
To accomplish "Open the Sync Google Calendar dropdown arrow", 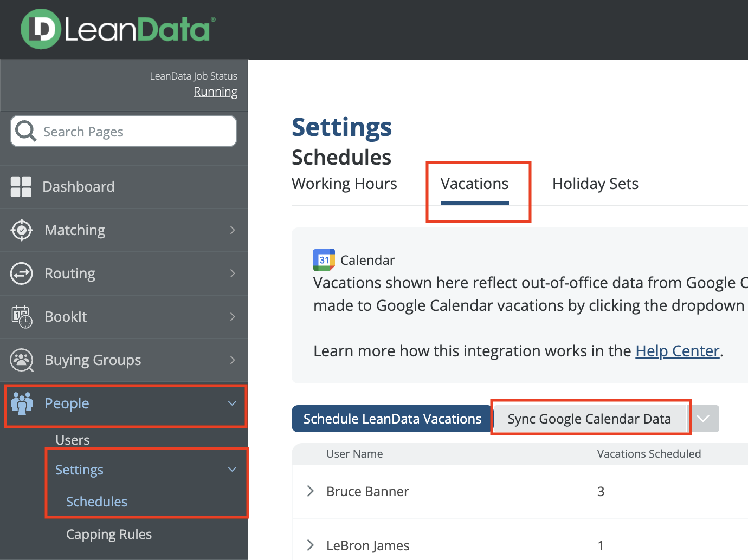I will (x=704, y=419).
